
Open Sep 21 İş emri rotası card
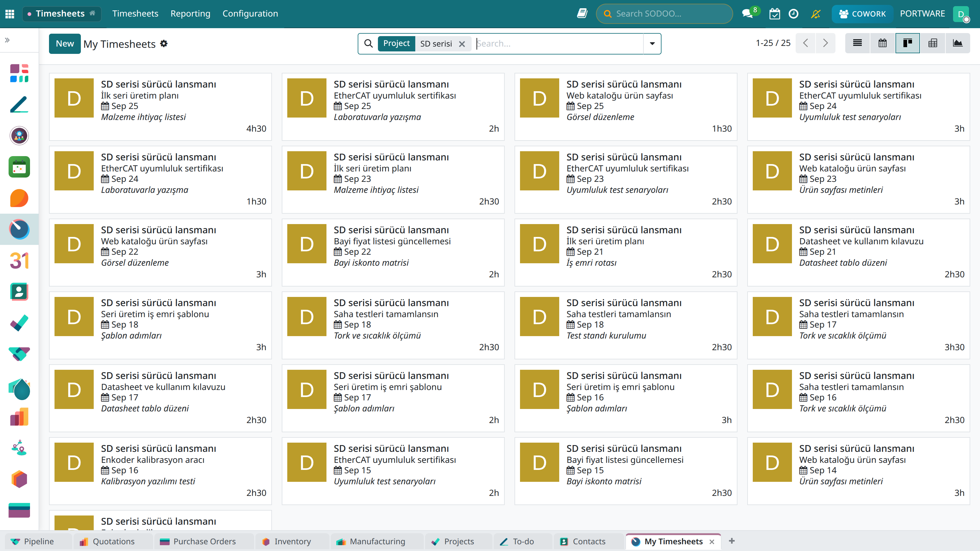coord(626,252)
